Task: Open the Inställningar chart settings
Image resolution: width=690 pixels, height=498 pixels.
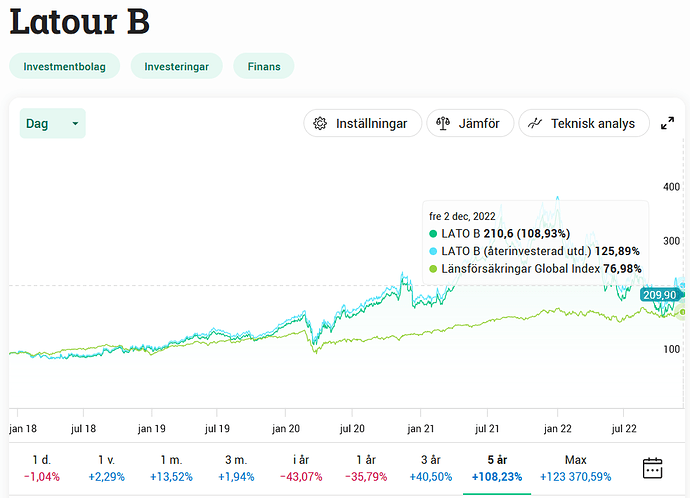Action: [x=363, y=123]
